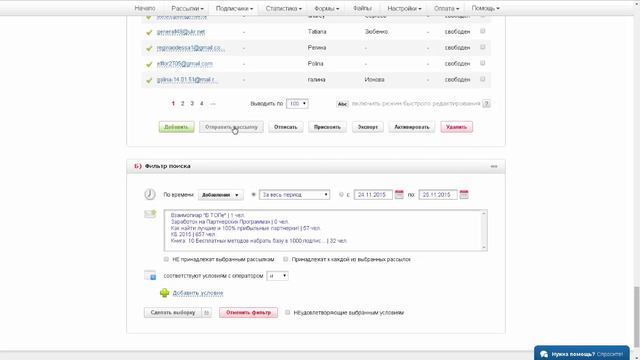Click the green checkmark in the Tatiana row
Image resolution: width=640 pixels, height=360 pixels.
[149, 32]
